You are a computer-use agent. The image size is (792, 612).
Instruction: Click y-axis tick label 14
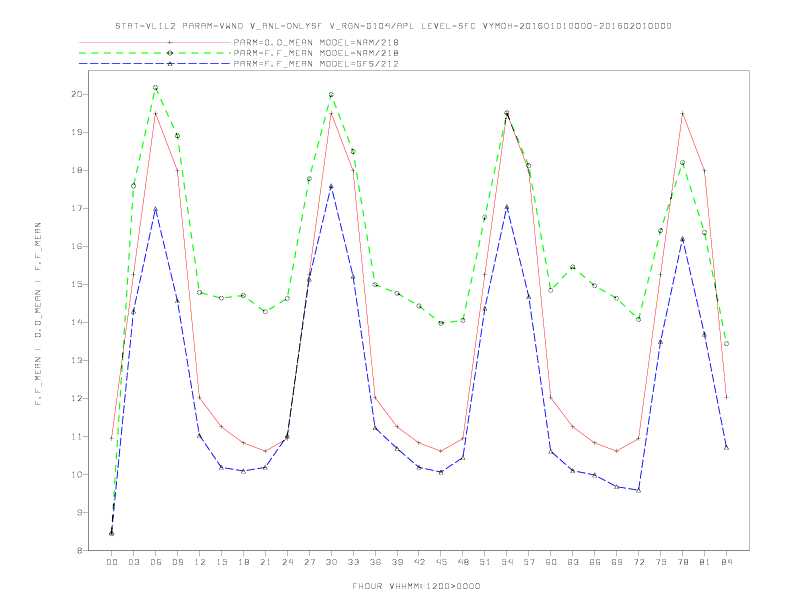[77, 322]
